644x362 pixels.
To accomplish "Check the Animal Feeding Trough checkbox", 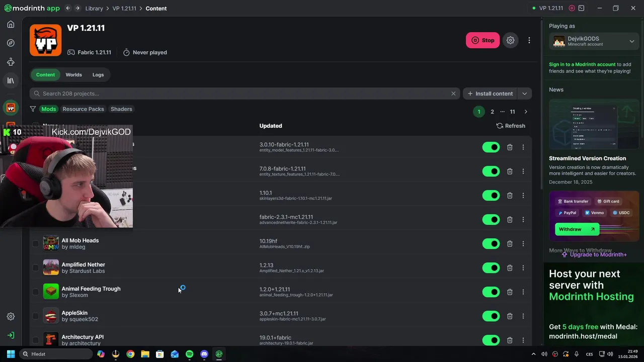I will click(x=35, y=292).
